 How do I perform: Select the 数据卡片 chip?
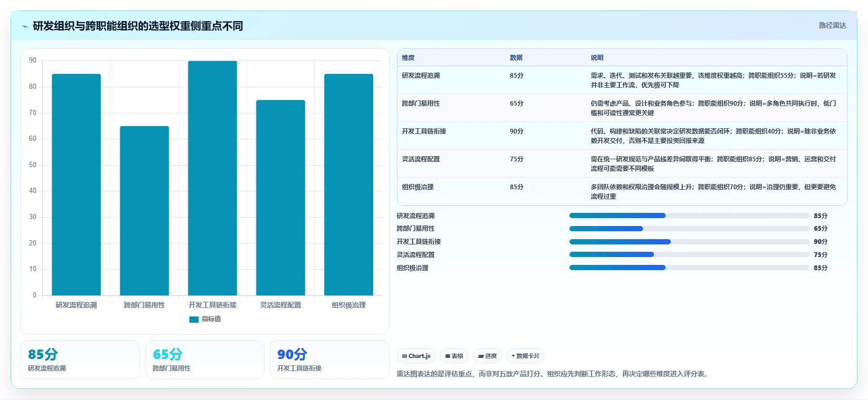click(526, 356)
